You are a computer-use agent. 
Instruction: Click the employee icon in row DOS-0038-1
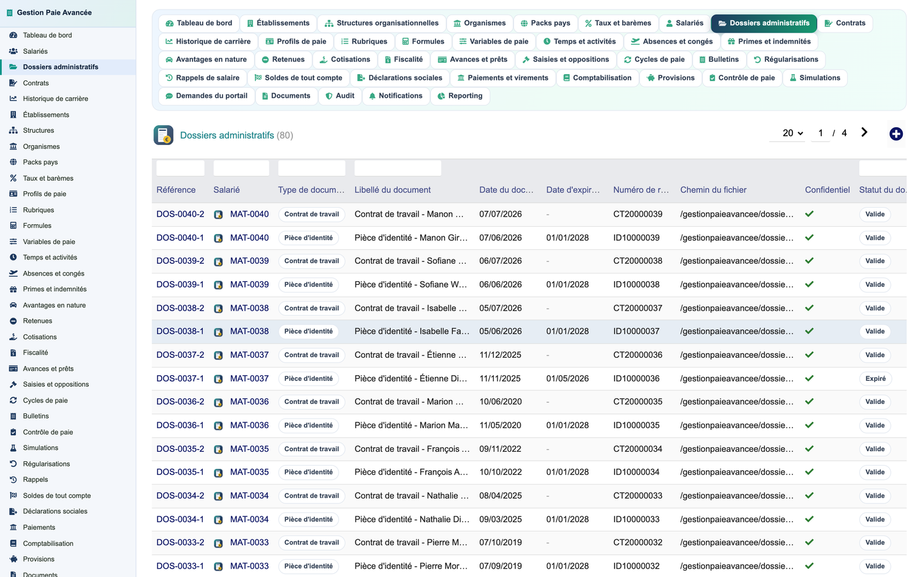218,332
